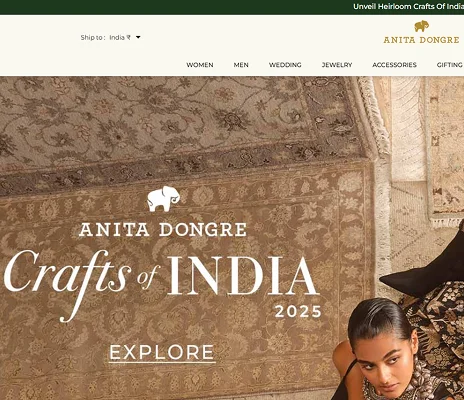Select India ₹ shipping currency
The width and height of the screenshot is (464, 400).
pos(120,37)
